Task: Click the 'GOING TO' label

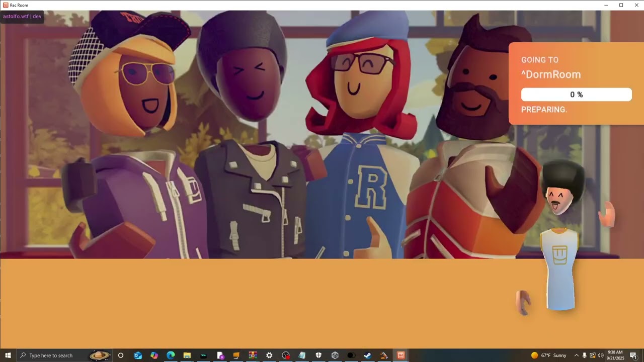Action: pyautogui.click(x=540, y=60)
